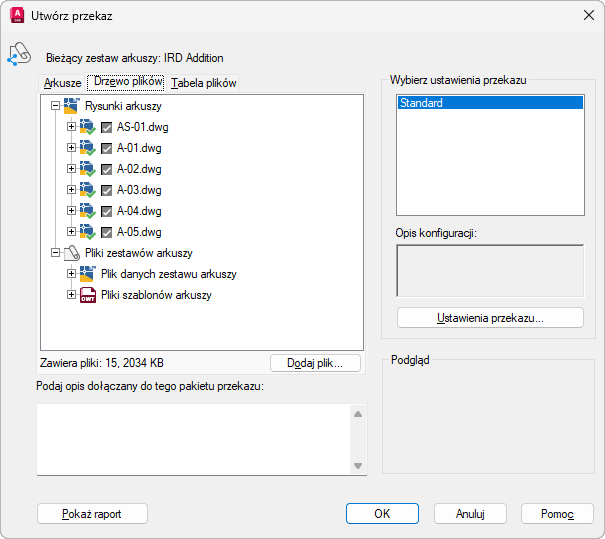605x539 pixels.
Task: Open the Tabela plików tab
Action: (x=204, y=83)
